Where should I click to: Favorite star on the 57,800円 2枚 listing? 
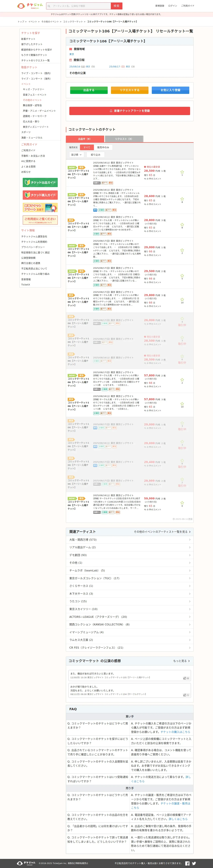coord(182,380)
